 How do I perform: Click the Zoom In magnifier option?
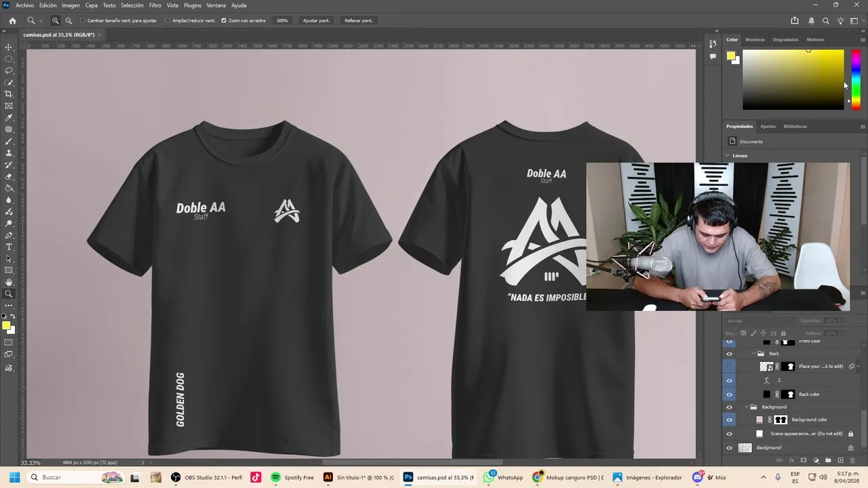56,20
